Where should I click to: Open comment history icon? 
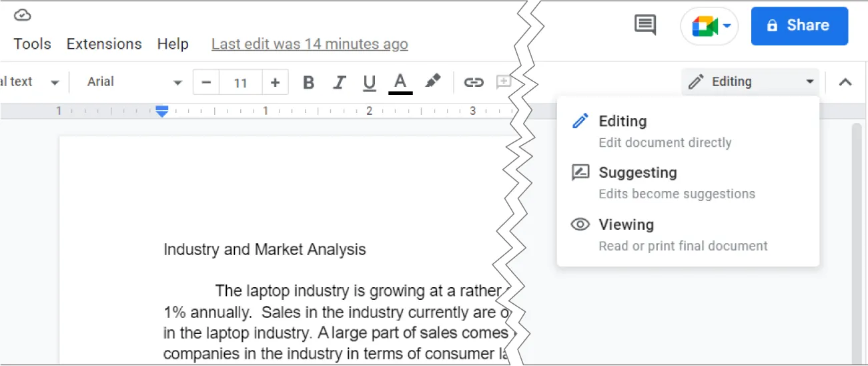click(x=644, y=25)
